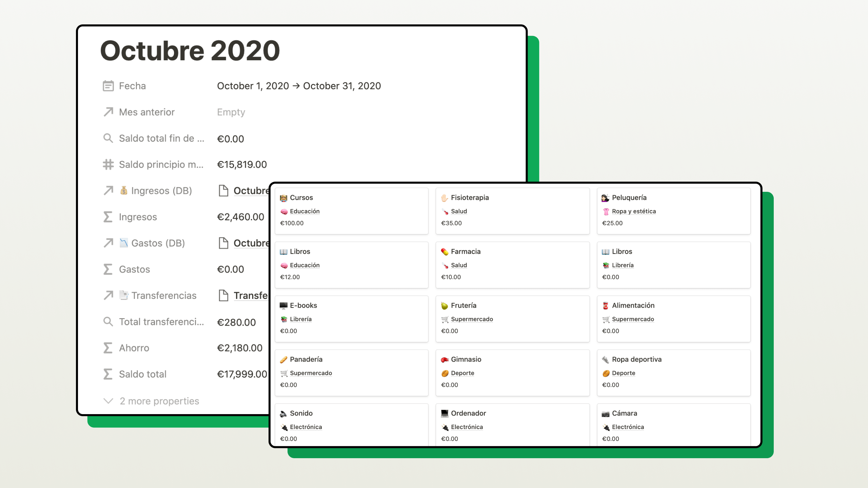Click the sigma icon beside Saldo total
The height and width of the screenshot is (488, 868).
(x=108, y=374)
